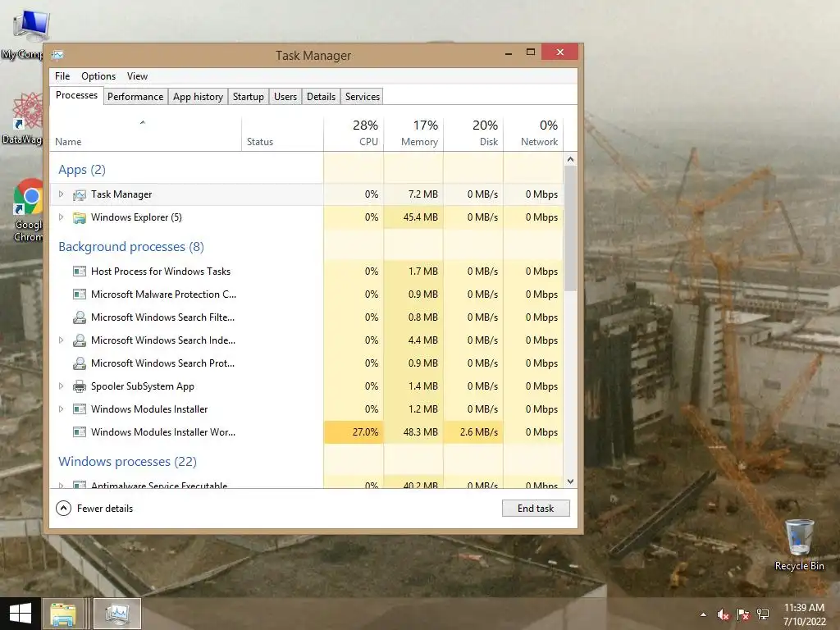Open the View menu
The image size is (840, 630).
(x=137, y=76)
